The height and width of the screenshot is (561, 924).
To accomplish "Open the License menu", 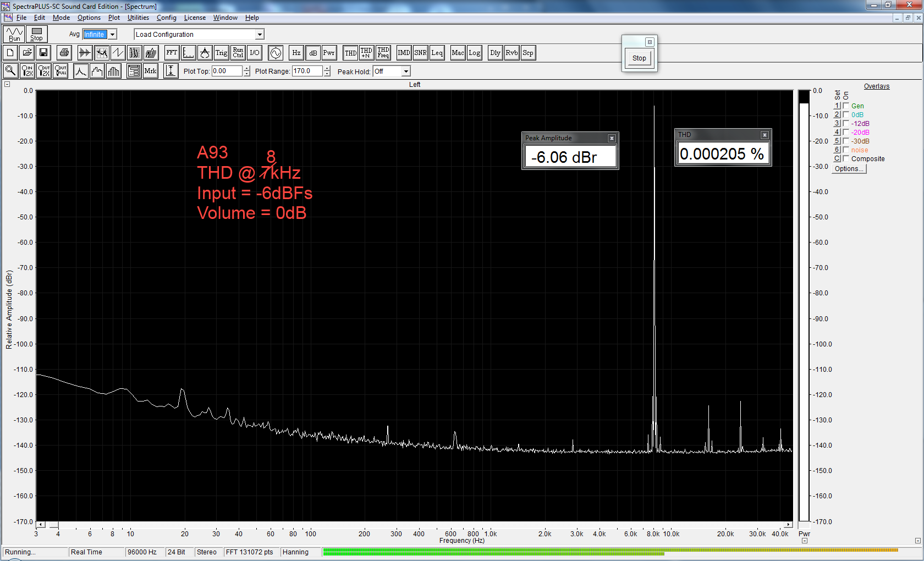I will [195, 18].
